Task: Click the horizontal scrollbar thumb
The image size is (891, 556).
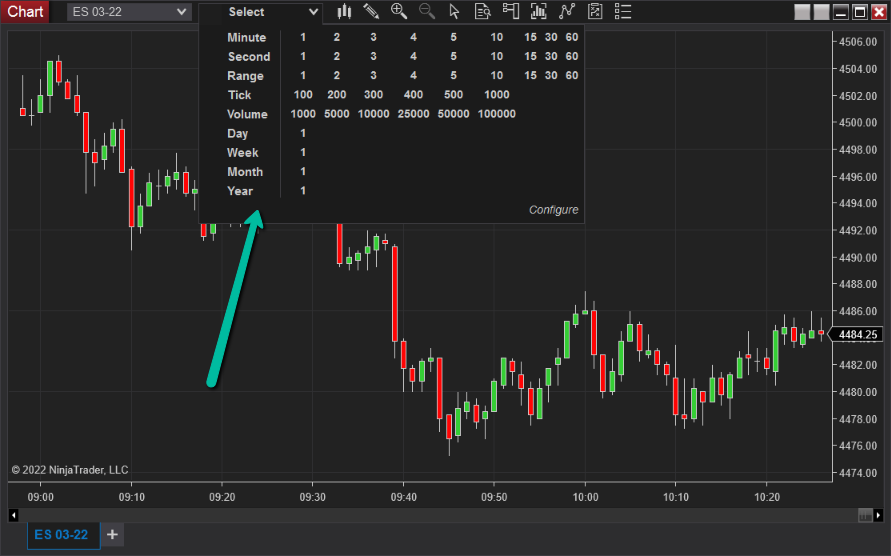Action: (865, 516)
